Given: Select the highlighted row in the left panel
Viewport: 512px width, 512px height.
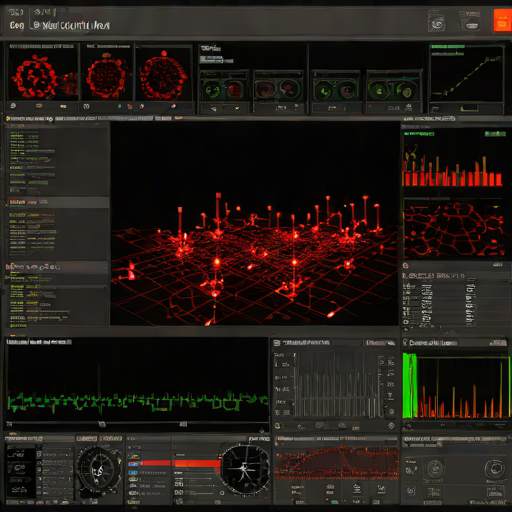Looking at the screenshot, I should [57, 202].
